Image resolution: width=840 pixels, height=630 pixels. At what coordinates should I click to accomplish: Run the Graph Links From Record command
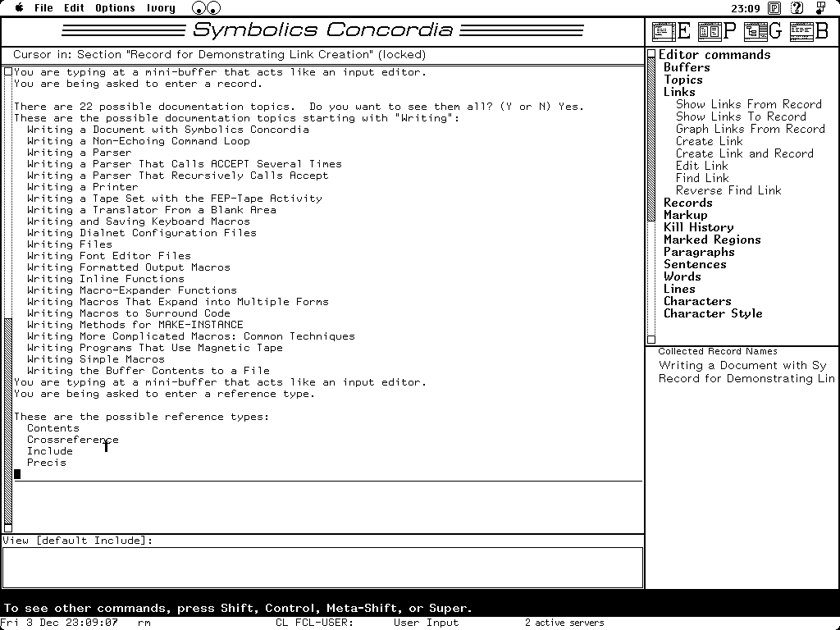click(751, 129)
